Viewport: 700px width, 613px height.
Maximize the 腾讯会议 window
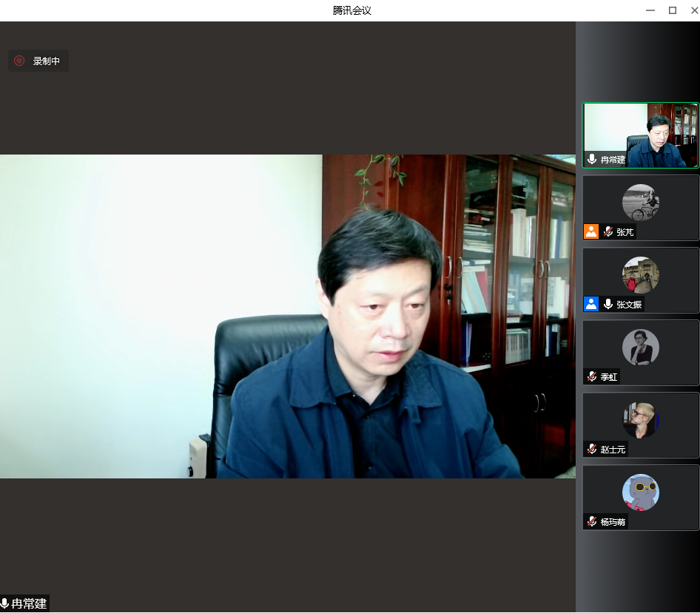[x=673, y=10]
